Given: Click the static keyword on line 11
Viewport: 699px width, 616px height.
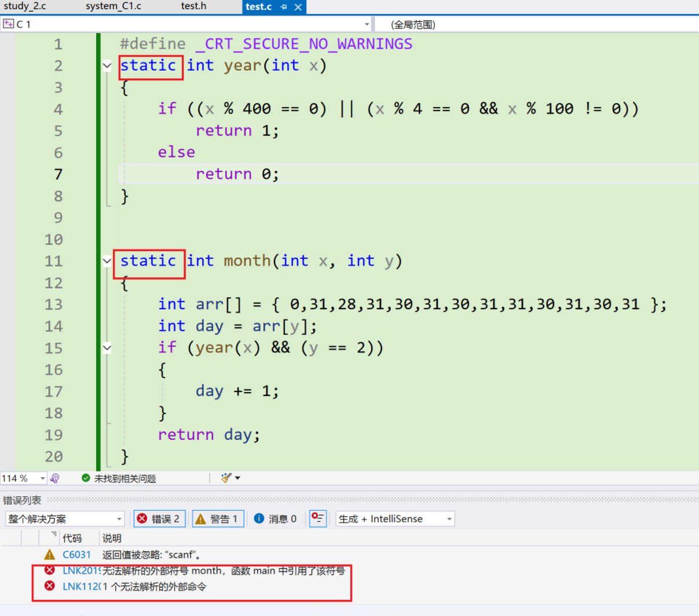Looking at the screenshot, I should 148,261.
